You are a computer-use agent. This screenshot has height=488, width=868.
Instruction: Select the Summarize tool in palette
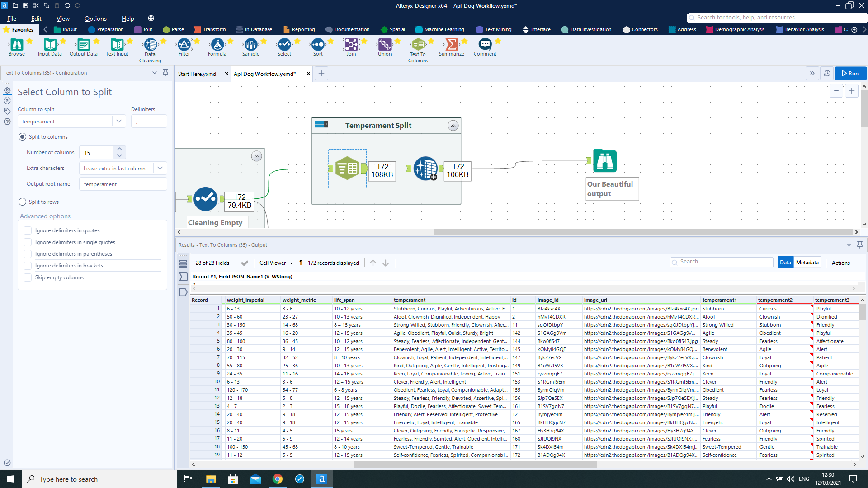pyautogui.click(x=451, y=45)
